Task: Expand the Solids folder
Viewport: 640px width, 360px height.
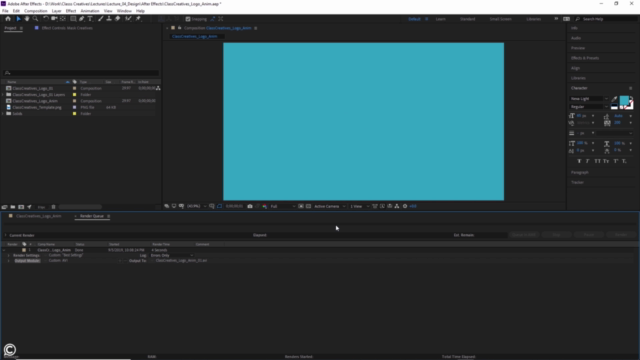Action: coord(3,113)
